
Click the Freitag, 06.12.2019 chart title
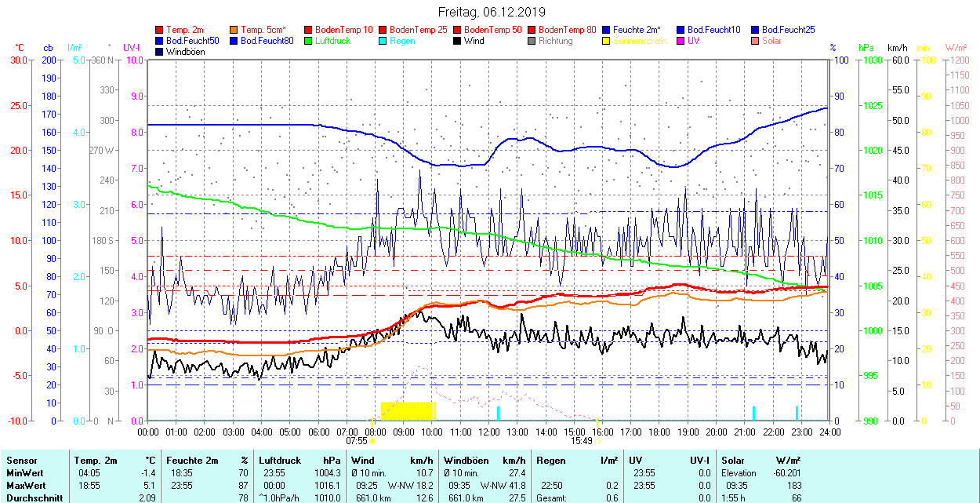pos(491,12)
